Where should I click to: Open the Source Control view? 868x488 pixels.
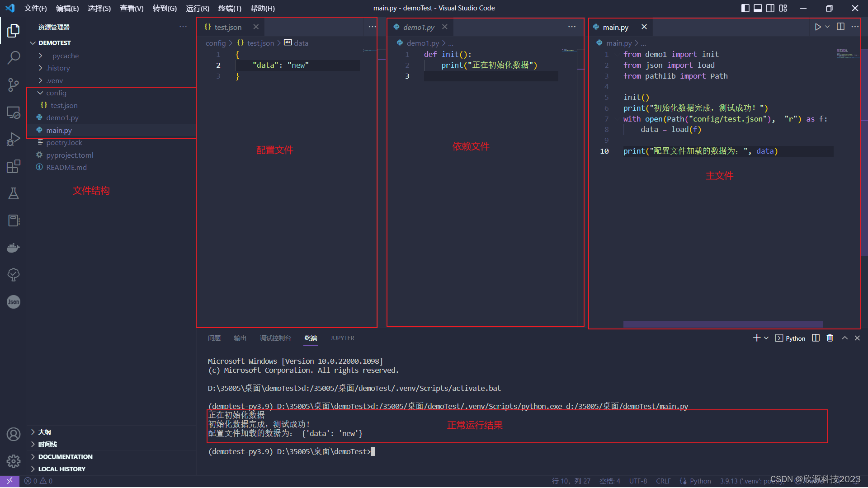point(14,84)
